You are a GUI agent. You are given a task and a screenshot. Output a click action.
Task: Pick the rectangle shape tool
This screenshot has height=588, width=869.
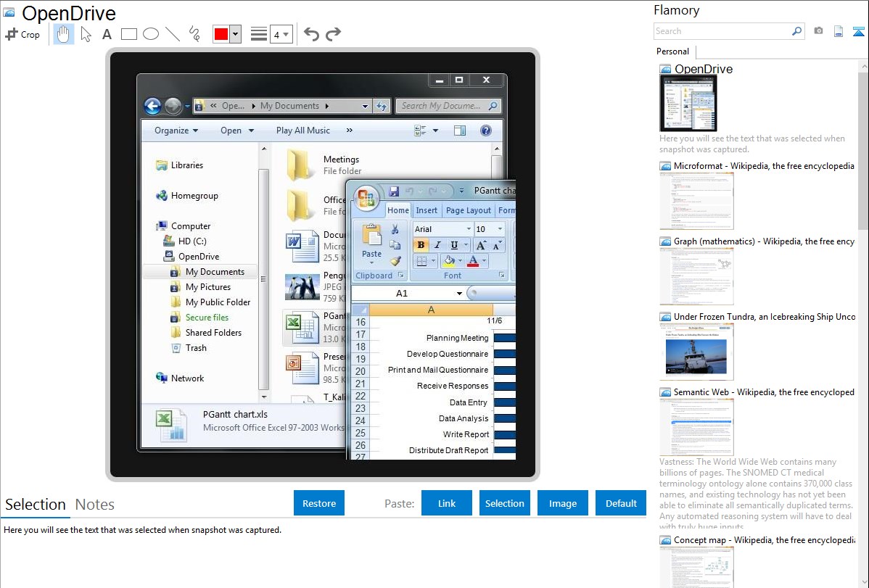click(x=129, y=34)
